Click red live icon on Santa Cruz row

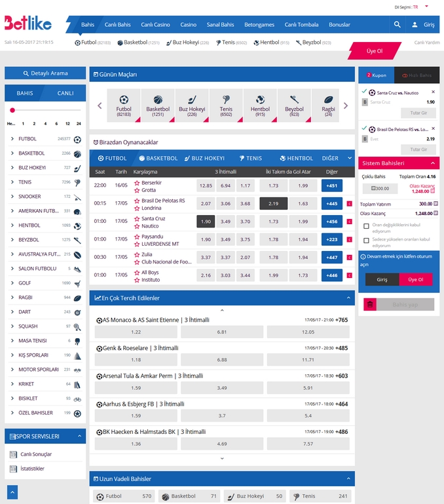[349, 222]
